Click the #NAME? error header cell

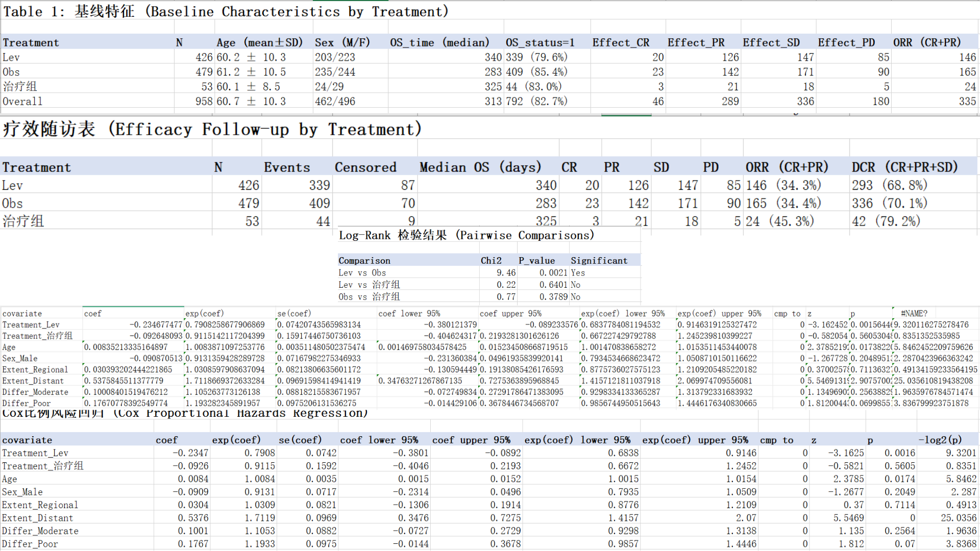[x=914, y=314]
